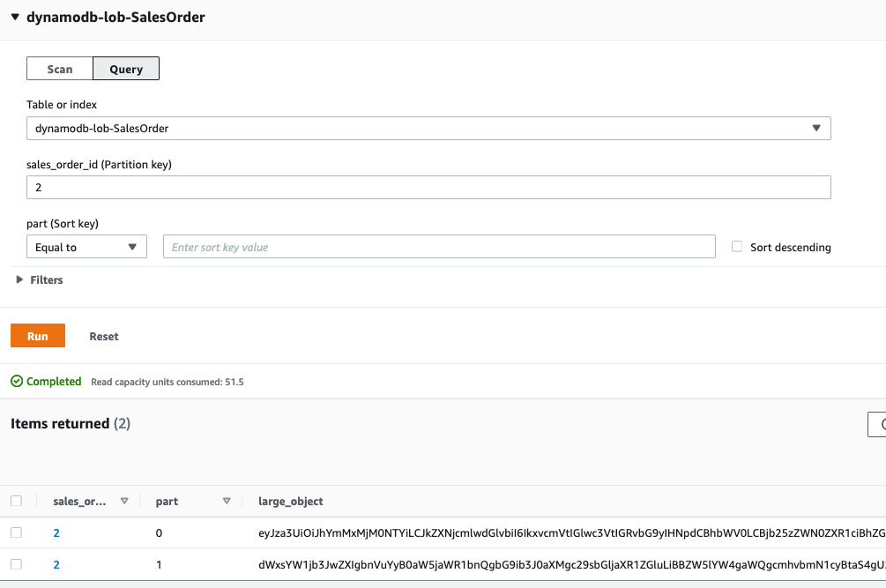Check the row with part 1
Viewport: 886px width, 588px height.
17,564
